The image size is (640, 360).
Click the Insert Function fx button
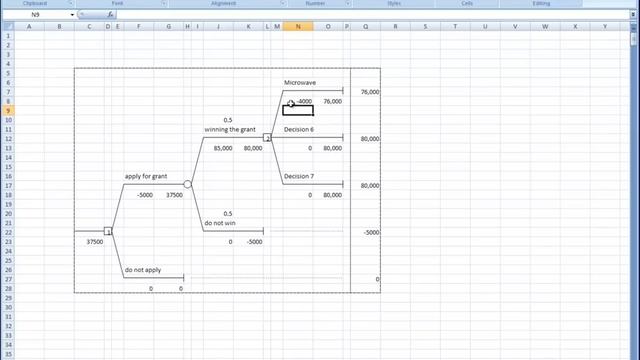point(110,14)
